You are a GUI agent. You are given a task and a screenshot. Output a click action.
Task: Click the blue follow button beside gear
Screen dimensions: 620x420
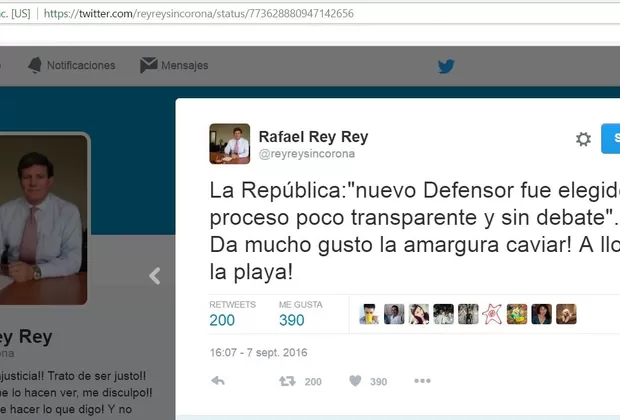click(x=611, y=138)
